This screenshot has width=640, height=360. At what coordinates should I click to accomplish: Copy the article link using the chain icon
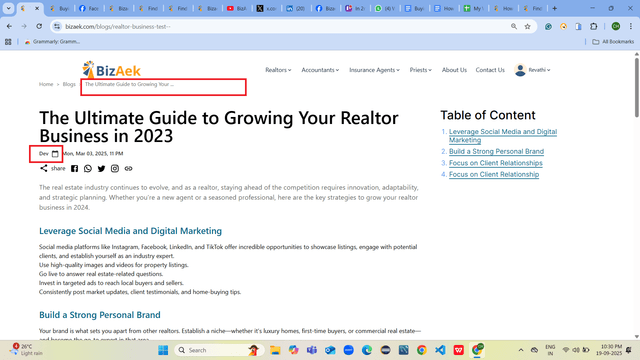pyautogui.click(x=129, y=169)
